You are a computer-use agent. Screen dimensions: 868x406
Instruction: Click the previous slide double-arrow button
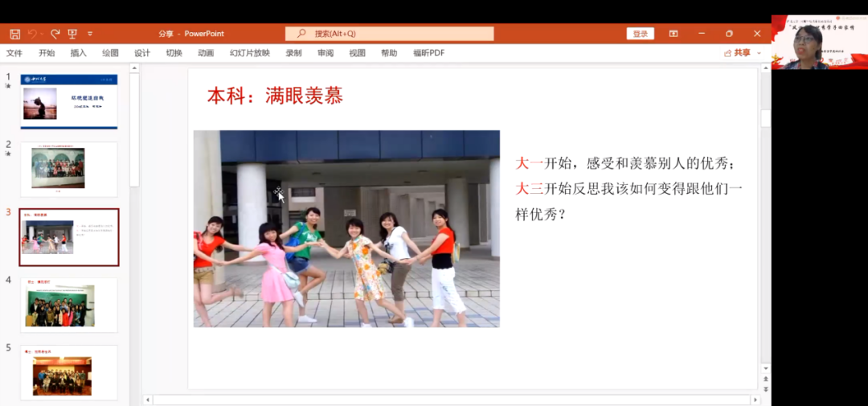pyautogui.click(x=765, y=378)
